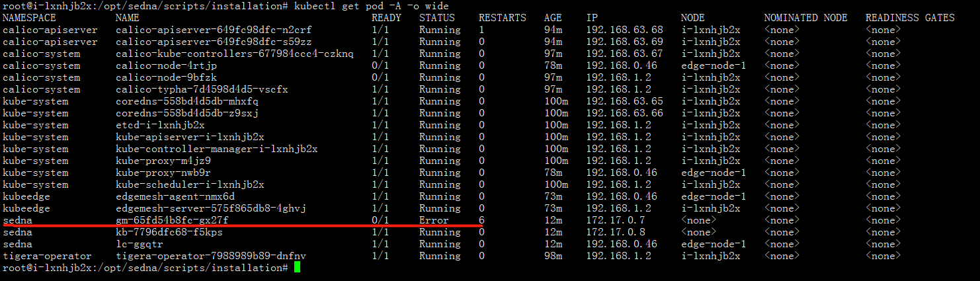980x281 pixels.
Task: Select pod name kube-scheduler-i-lxnhjb2x
Action: pos(190,184)
